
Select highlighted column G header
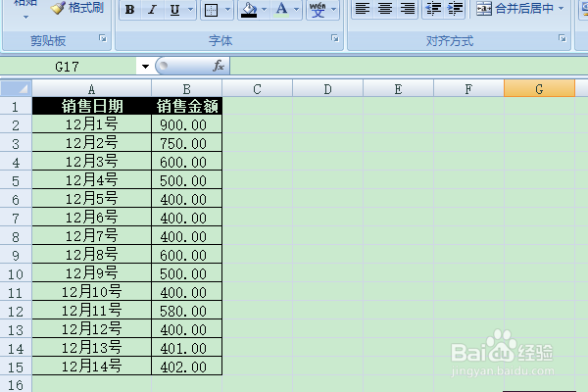tap(539, 89)
